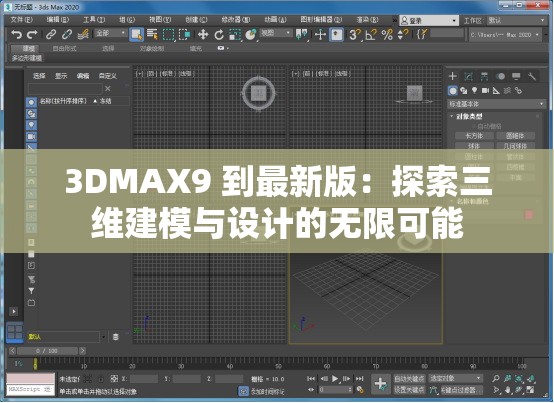Viewport: 554px width, 403px height.
Task: Open Time Configuration icon near frame field
Action: [x=360, y=389]
